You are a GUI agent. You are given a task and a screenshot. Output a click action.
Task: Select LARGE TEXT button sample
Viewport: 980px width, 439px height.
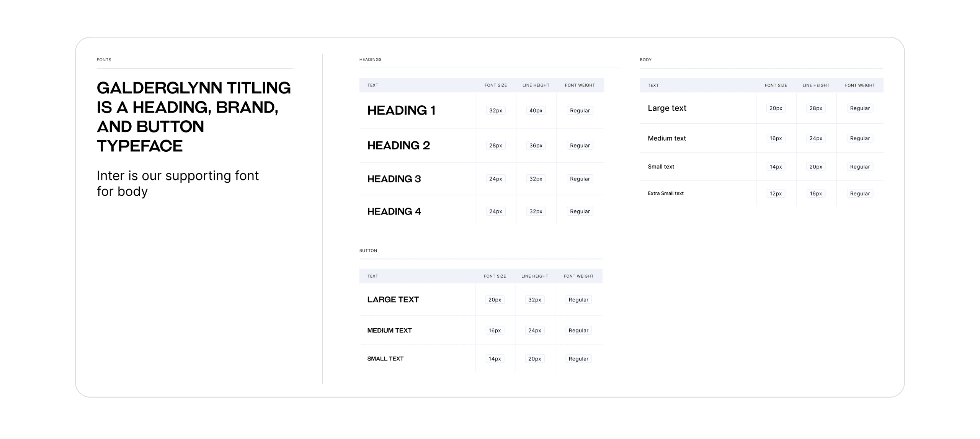393,300
